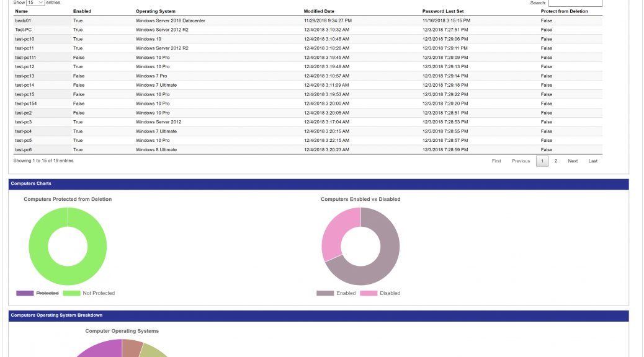Screen dimensions: 644x357
Task: Click the Modified Date 11/29/2018 9:34:27 PM
Action: (328, 21)
